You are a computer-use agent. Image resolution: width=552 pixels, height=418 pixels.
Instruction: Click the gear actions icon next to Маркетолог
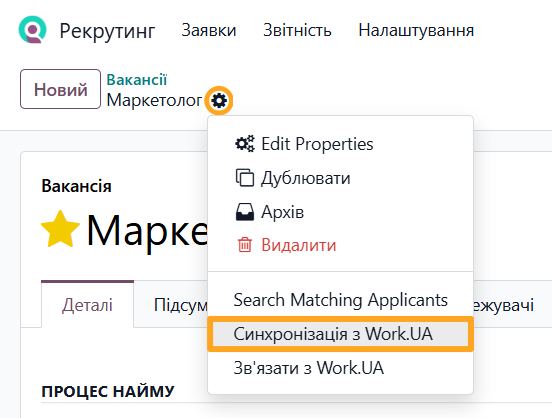(219, 101)
